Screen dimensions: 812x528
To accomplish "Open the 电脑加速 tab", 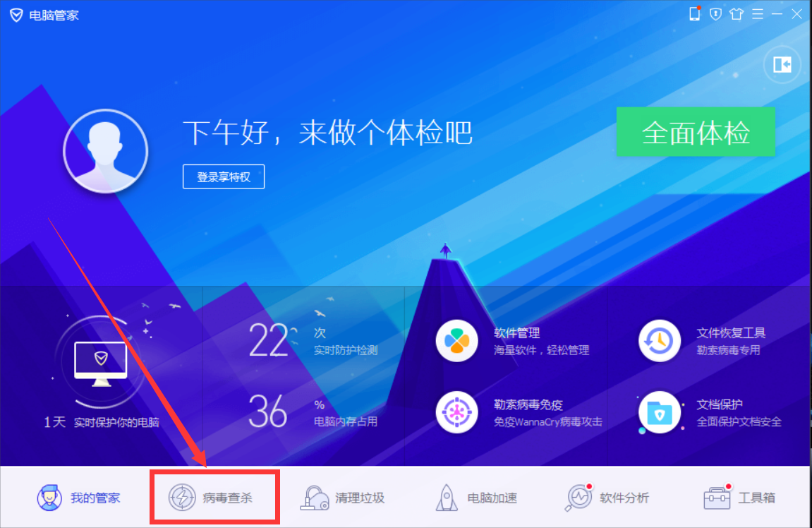I will [x=476, y=498].
